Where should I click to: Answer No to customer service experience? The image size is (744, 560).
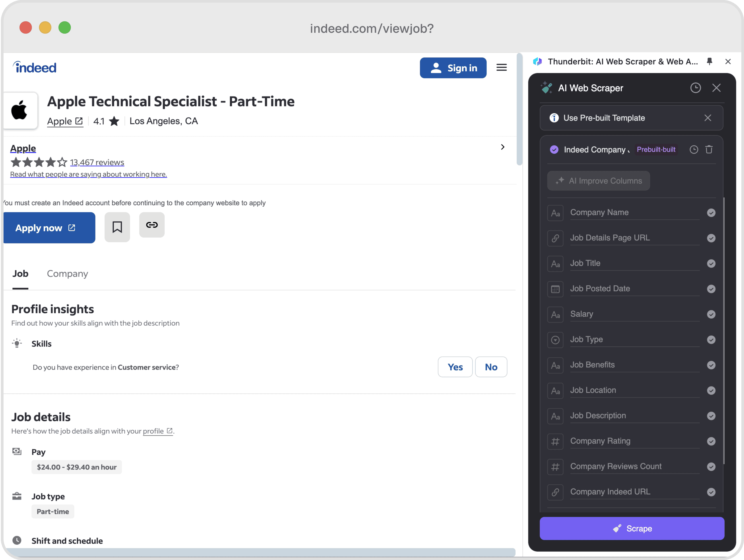491,367
